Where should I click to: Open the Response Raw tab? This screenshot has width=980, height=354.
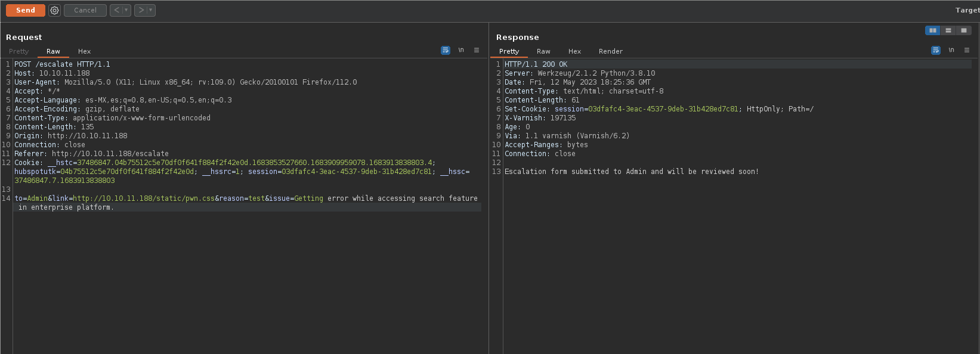tap(543, 51)
